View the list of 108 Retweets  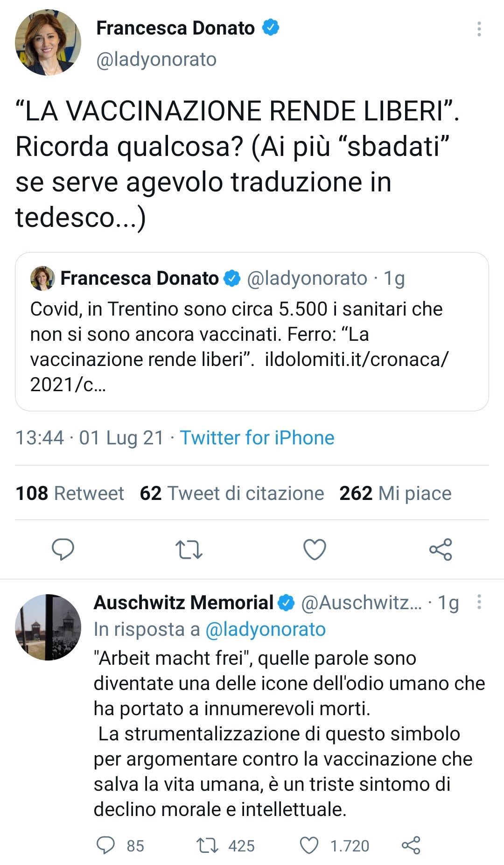[x=70, y=493]
